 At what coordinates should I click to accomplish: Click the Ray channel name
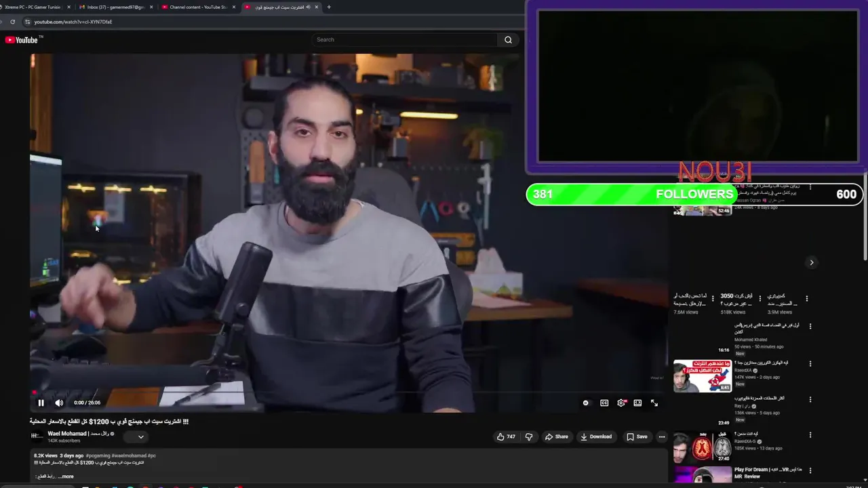coord(741,406)
